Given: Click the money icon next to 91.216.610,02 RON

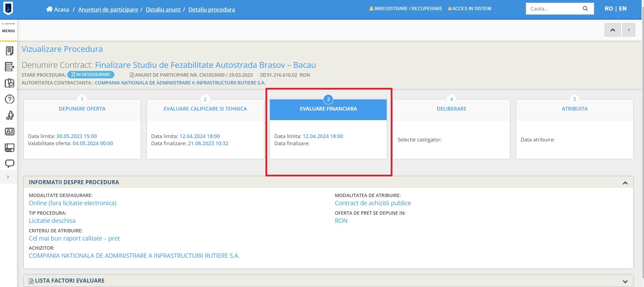Looking at the screenshot, I should click(263, 75).
